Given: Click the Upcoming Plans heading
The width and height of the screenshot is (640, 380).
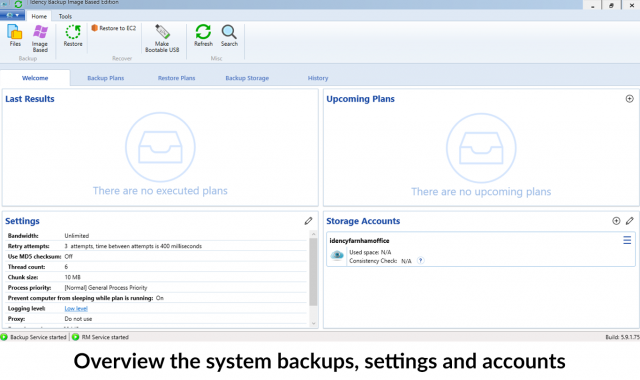Looking at the screenshot, I should 360,99.
